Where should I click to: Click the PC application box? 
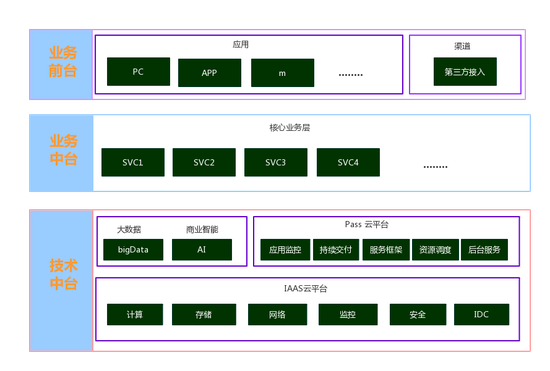click(x=138, y=72)
